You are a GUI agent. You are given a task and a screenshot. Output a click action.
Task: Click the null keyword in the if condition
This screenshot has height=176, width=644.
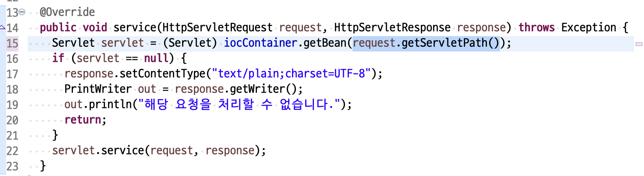(x=156, y=58)
